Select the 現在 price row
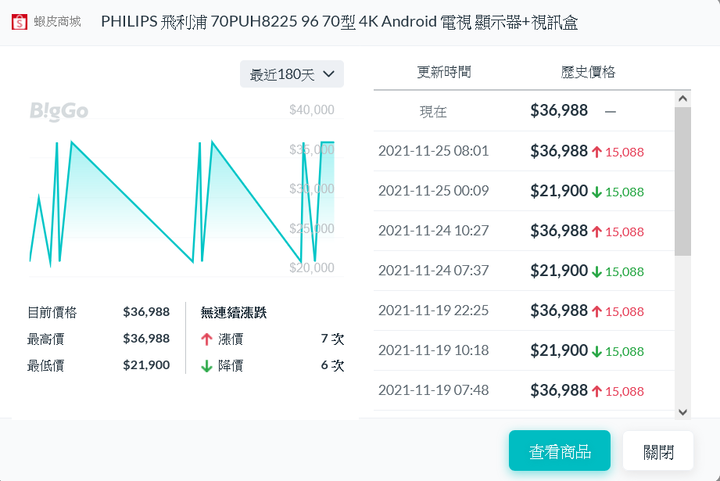This screenshot has width=720, height=481. 523,111
